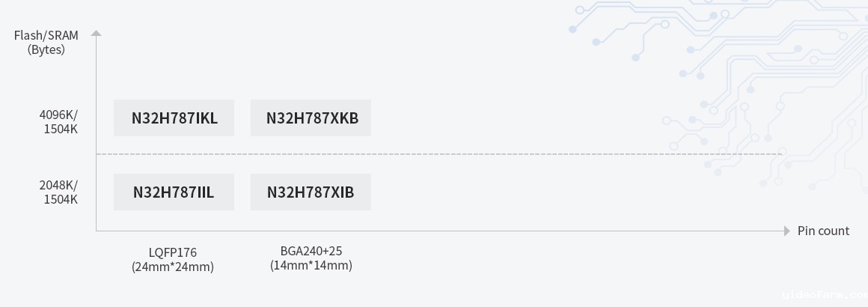
Task: Click the rightward Pin count axis arrow
Action: 786,231
